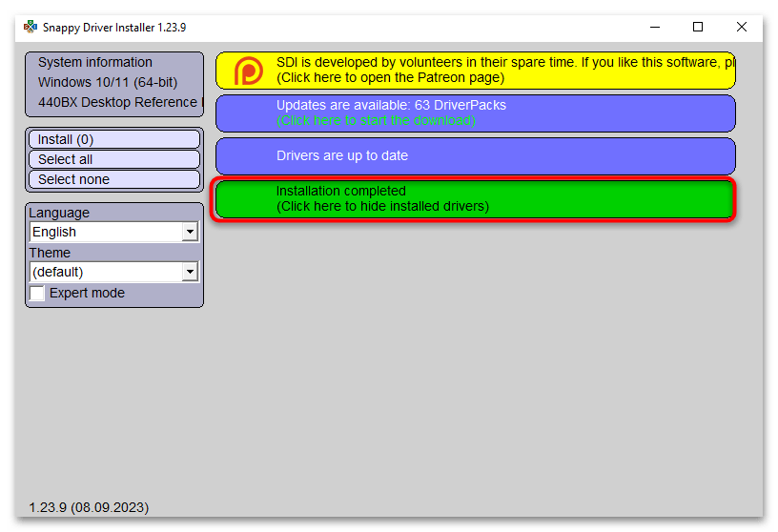Click the version 1.23.9 (08.09.2023) label
The image size is (778, 532).
(89, 507)
